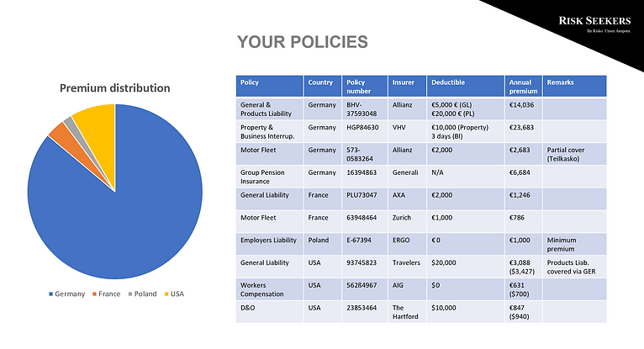This screenshot has width=644, height=349.
Task: Click the $10,000 deductible cell
Action: click(x=466, y=312)
